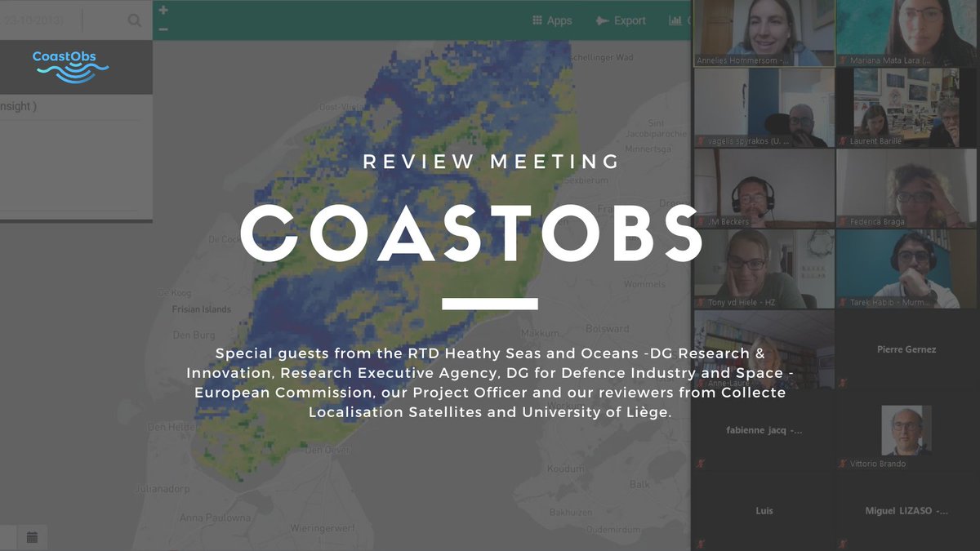This screenshot has height=551, width=980.
Task: Select Luis's participant tile
Action: click(764, 511)
